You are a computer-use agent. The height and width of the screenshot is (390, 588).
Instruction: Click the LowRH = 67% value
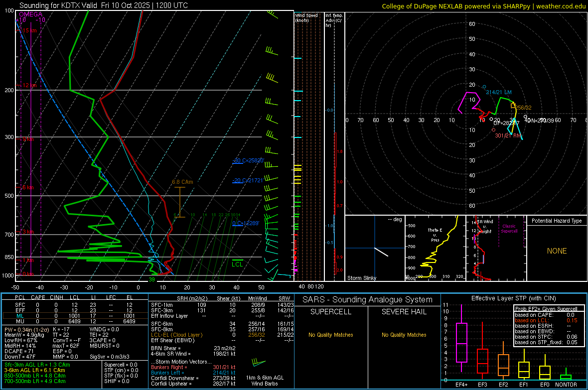[x=21, y=341]
